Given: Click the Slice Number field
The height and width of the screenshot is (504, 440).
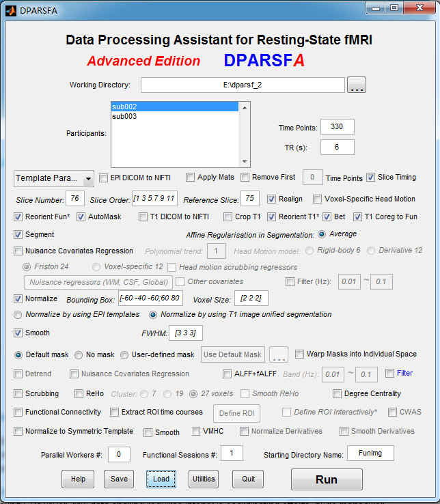Looking at the screenshot, I should tap(75, 198).
